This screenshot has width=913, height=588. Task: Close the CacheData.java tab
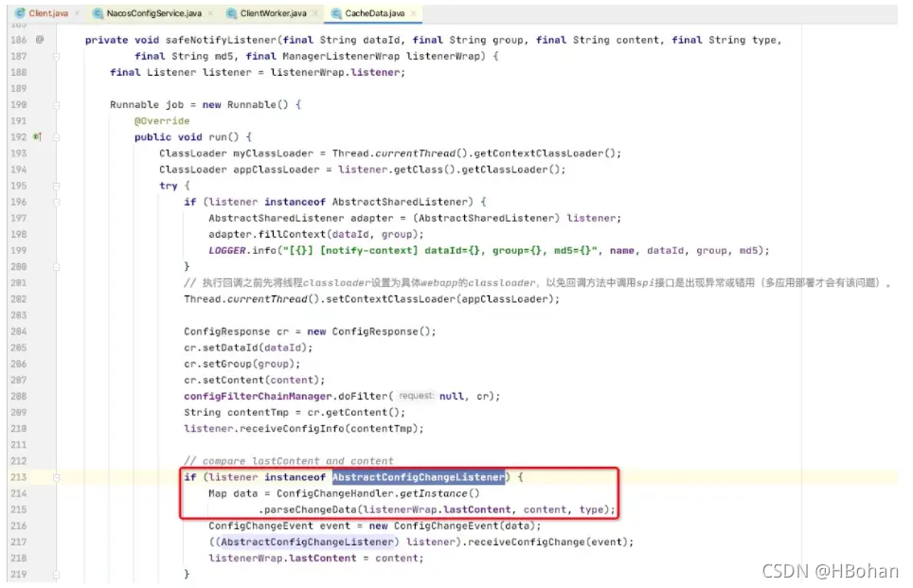(414, 13)
